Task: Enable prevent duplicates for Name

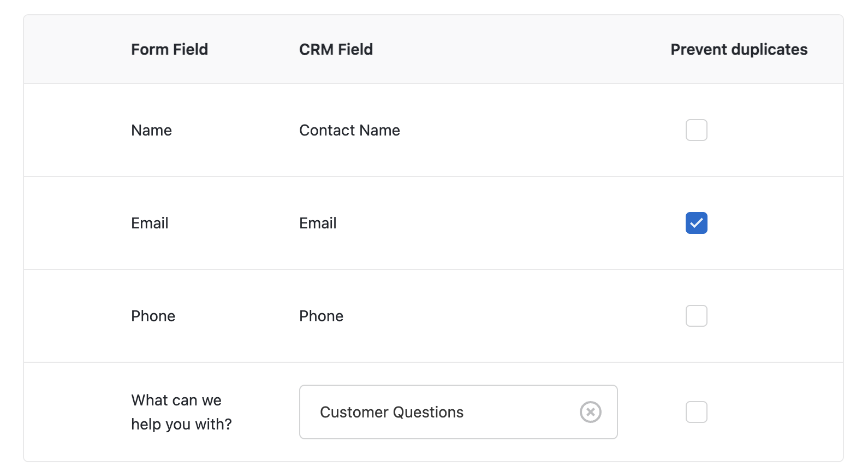Action: click(696, 130)
